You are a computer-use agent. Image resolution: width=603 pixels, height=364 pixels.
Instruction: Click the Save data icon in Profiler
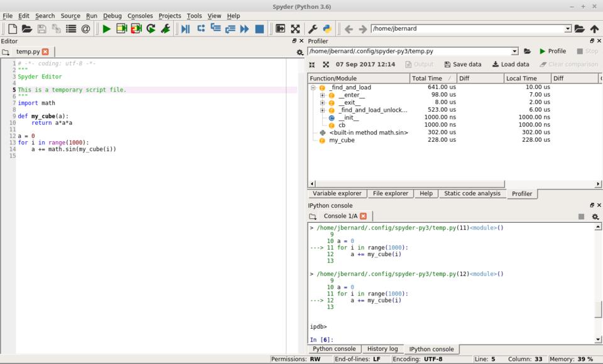462,64
